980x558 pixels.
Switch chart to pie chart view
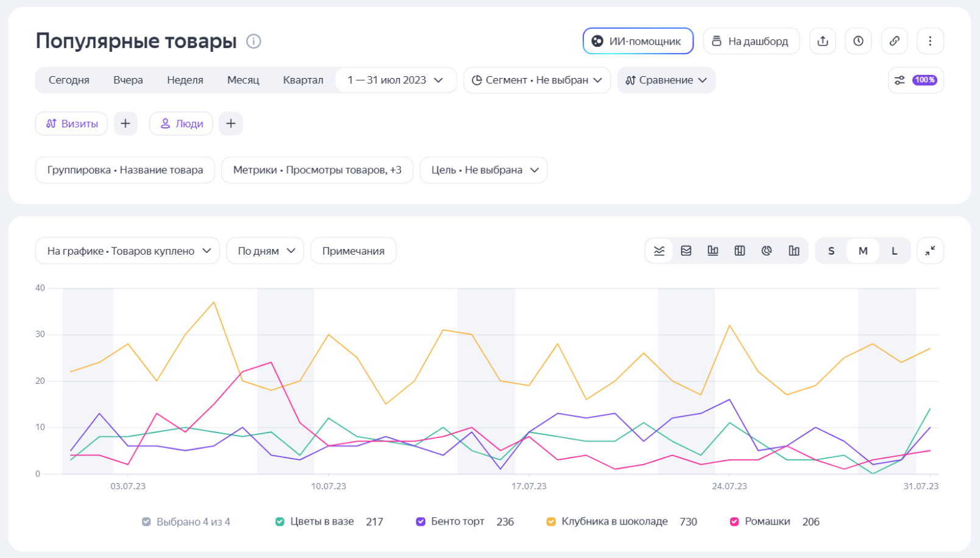767,251
